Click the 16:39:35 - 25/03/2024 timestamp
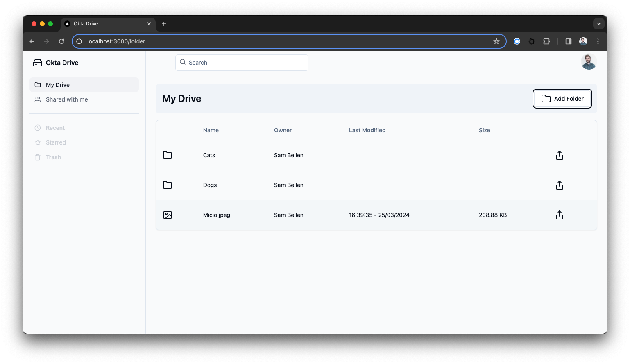 pyautogui.click(x=379, y=215)
